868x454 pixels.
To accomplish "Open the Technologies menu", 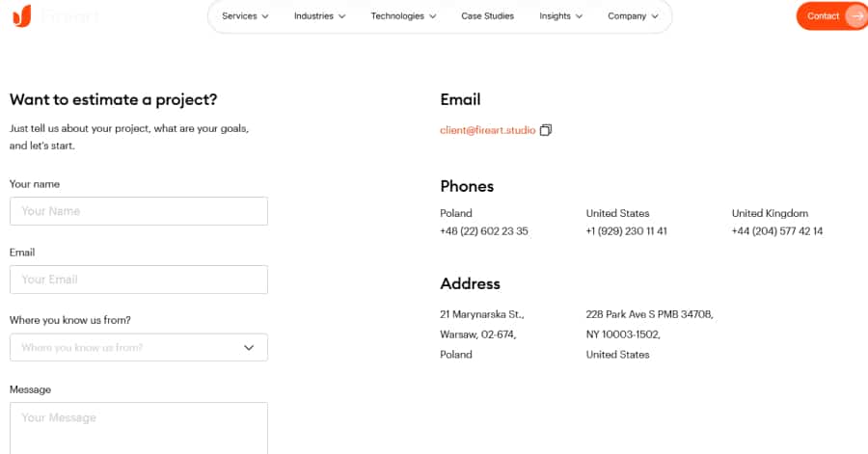I will pos(403,16).
